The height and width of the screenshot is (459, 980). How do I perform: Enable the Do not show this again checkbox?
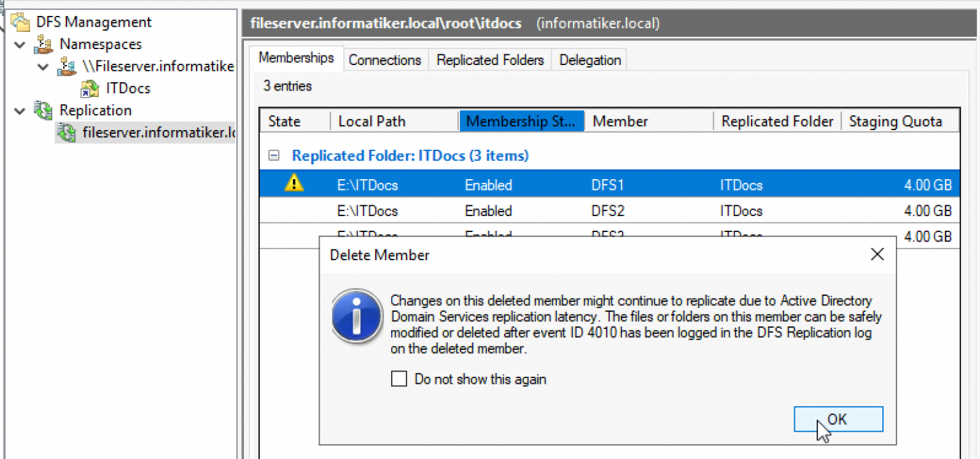(399, 378)
